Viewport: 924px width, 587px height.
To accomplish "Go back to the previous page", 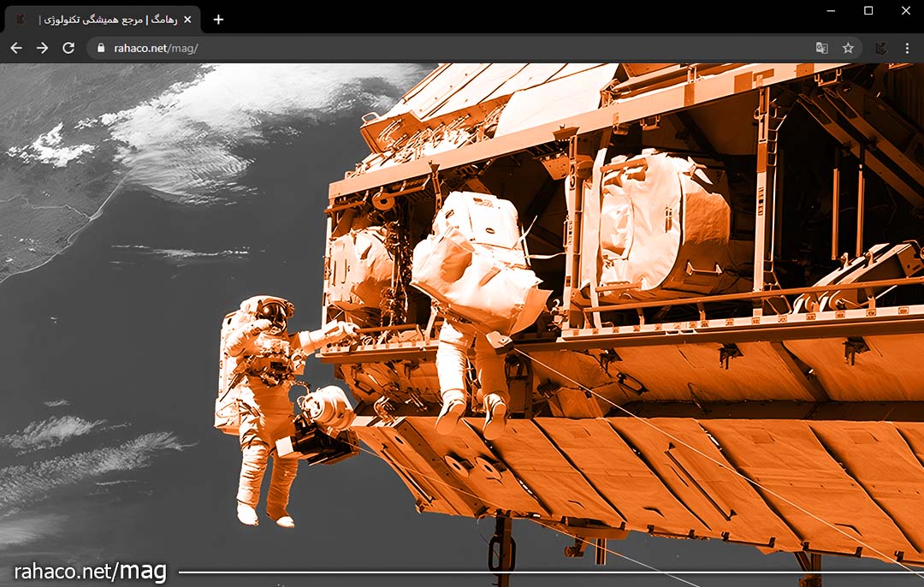I will tap(15, 48).
